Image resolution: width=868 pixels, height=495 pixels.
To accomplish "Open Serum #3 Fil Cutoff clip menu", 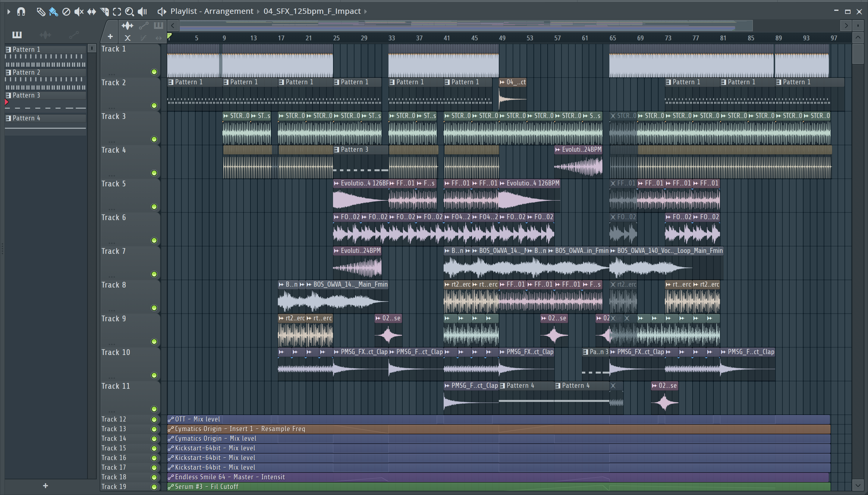I will pos(171,487).
